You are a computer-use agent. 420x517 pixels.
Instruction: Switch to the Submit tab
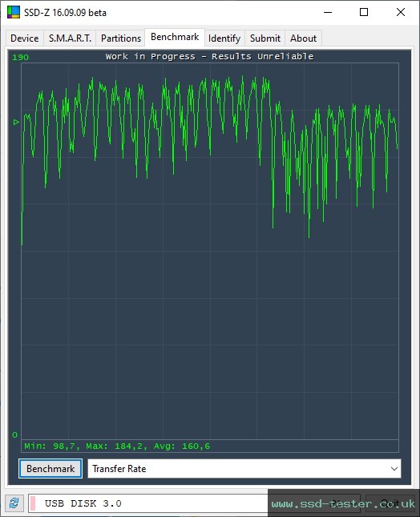pyautogui.click(x=265, y=38)
